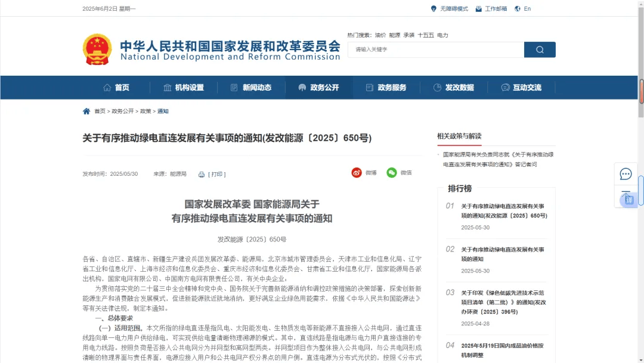Click hot search term 油价
Screen dimensions: 644x363
pos(380,35)
